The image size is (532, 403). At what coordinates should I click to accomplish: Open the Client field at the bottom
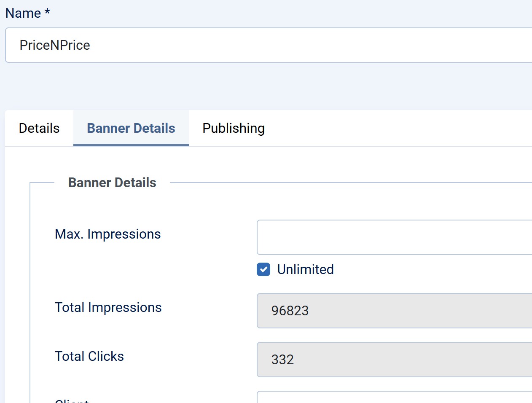pos(394,398)
